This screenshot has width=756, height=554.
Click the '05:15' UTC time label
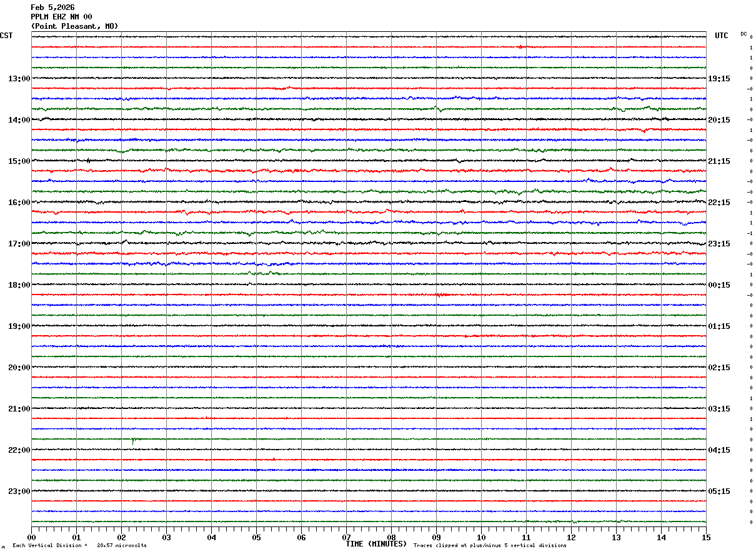click(719, 491)
